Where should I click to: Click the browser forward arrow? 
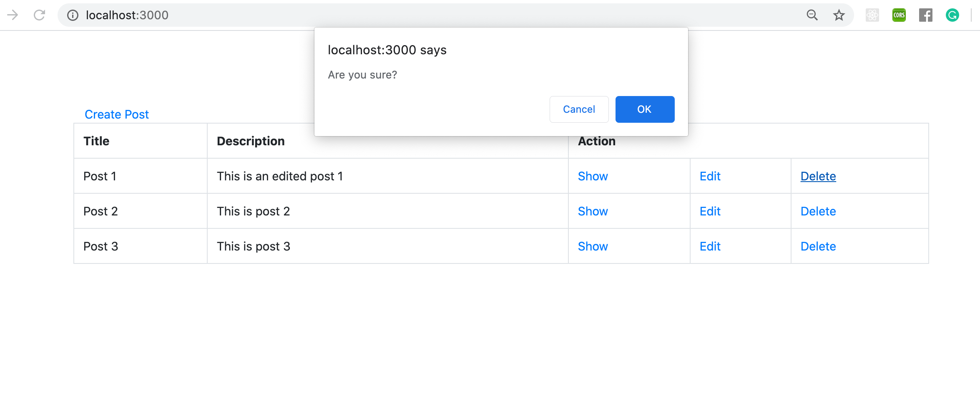click(x=13, y=15)
